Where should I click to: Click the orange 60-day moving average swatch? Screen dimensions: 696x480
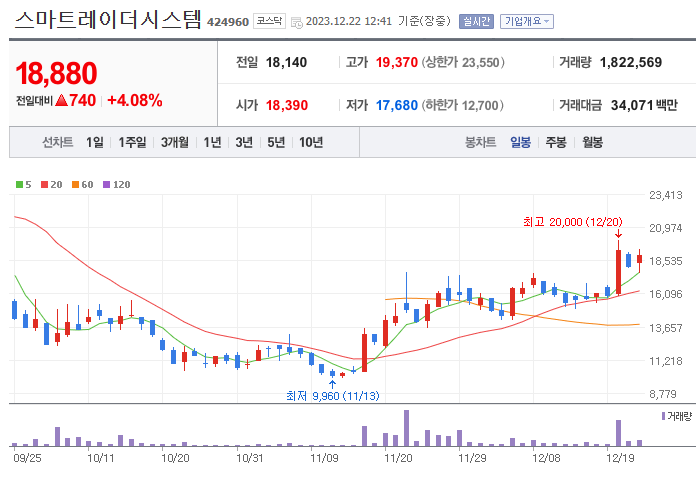pyautogui.click(x=75, y=184)
